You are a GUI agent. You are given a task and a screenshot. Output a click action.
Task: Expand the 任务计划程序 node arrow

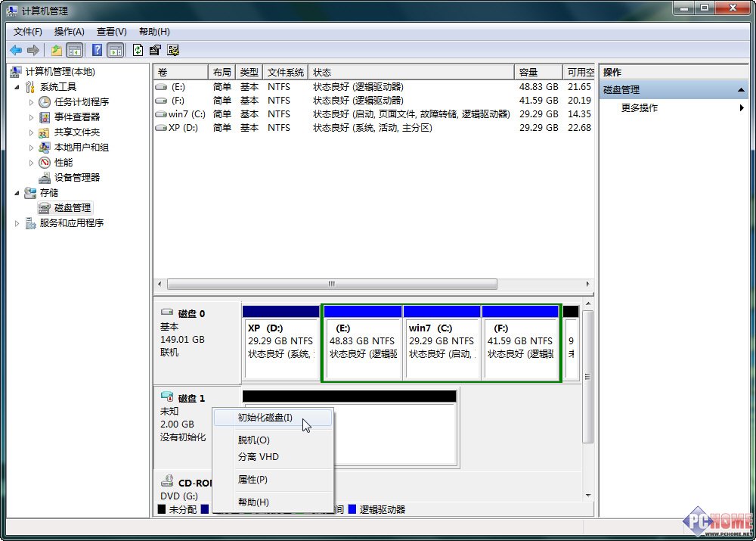(31, 102)
